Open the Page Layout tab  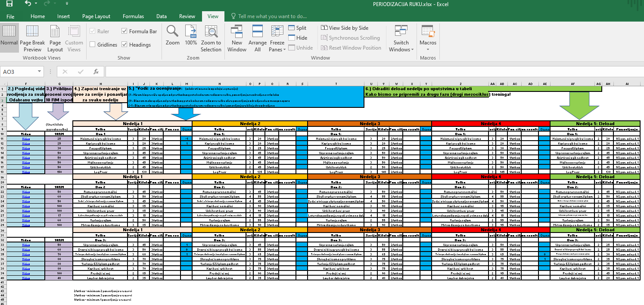96,16
